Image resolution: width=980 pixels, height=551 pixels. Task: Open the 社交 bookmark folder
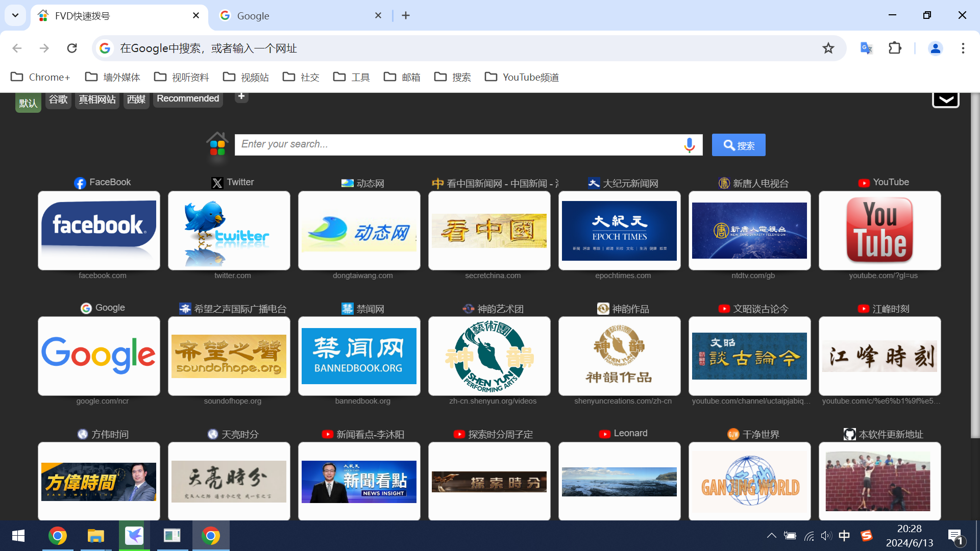[x=301, y=77]
